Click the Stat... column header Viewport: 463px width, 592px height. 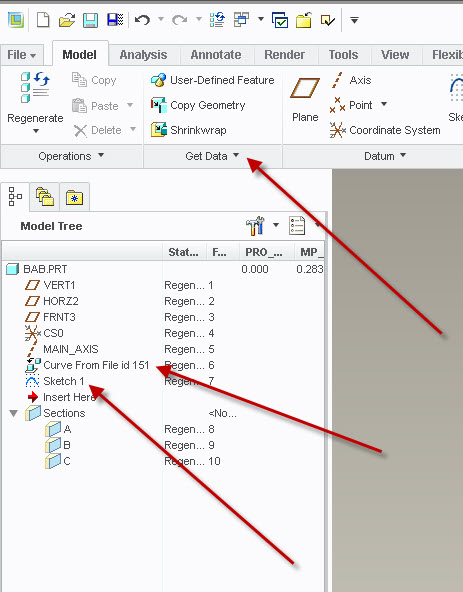click(184, 252)
